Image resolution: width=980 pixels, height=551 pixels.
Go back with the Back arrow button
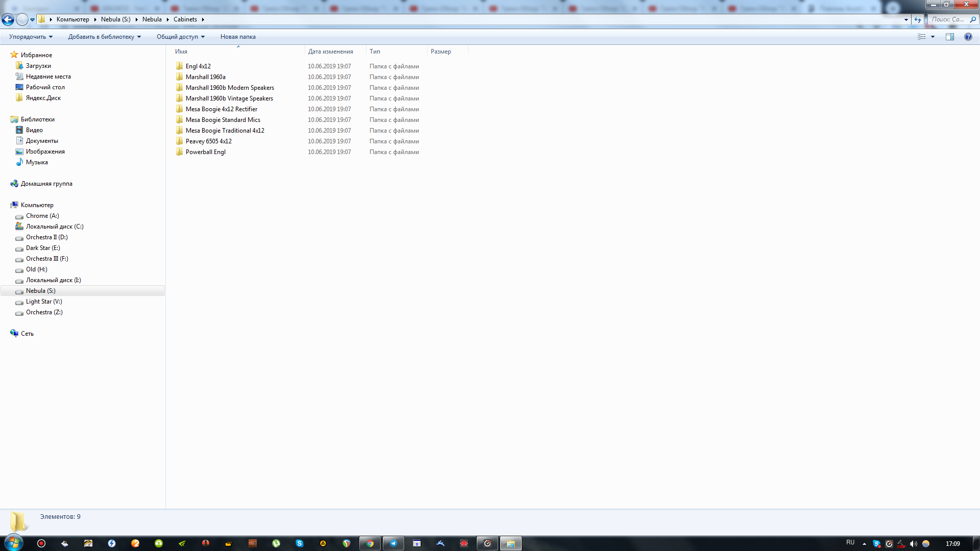click(x=8, y=19)
